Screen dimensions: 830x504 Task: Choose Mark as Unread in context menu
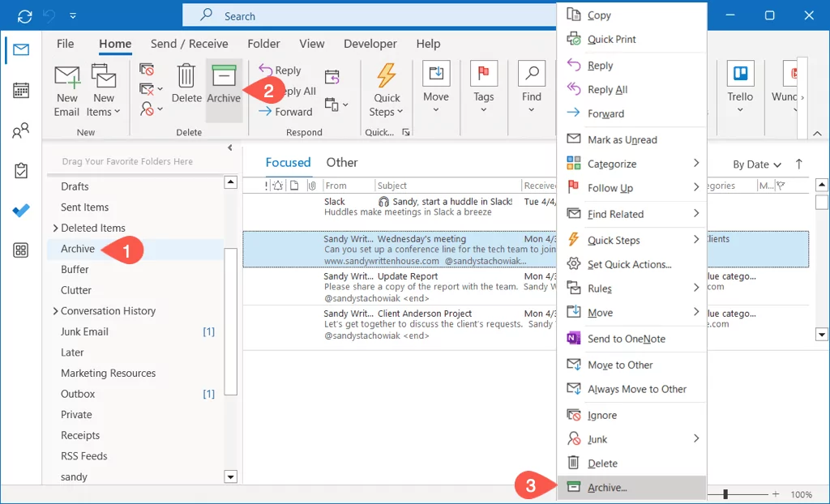622,139
